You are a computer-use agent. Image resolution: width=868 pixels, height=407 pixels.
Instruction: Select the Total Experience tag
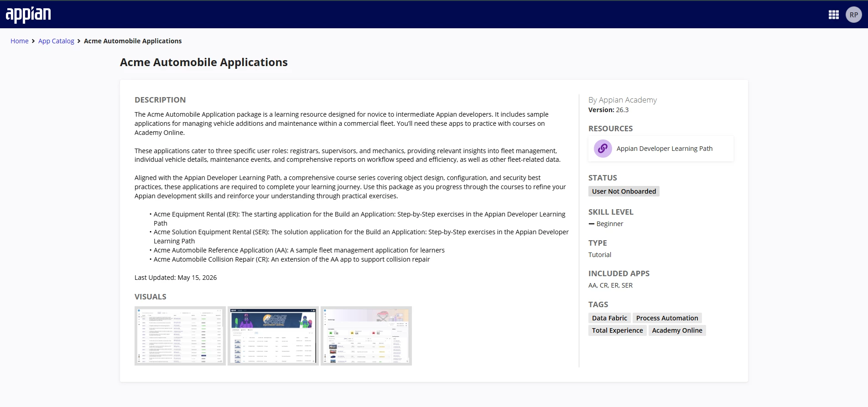617,330
